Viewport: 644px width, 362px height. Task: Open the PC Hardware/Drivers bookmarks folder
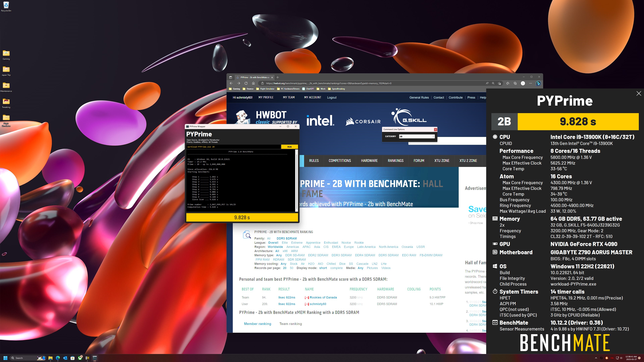coord(288,89)
